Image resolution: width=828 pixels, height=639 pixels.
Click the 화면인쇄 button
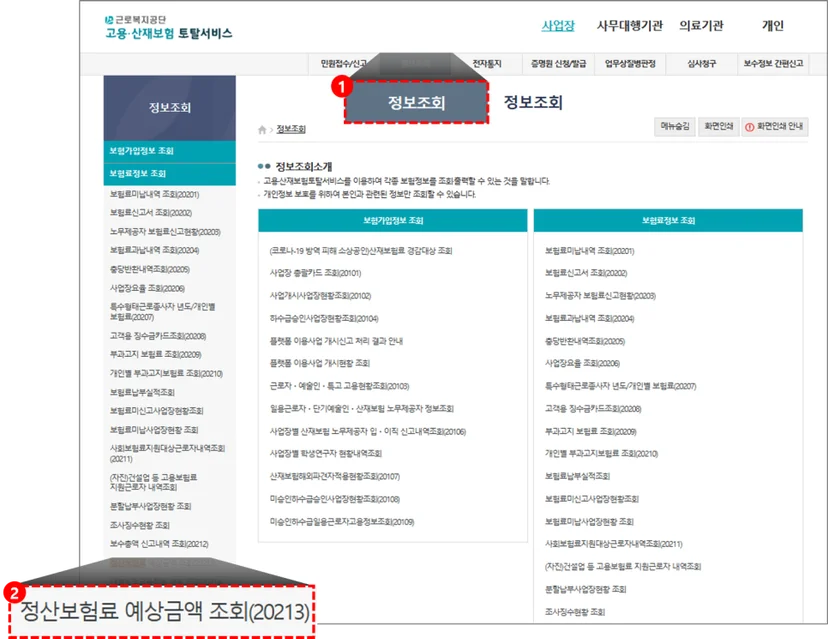pyautogui.click(x=719, y=127)
